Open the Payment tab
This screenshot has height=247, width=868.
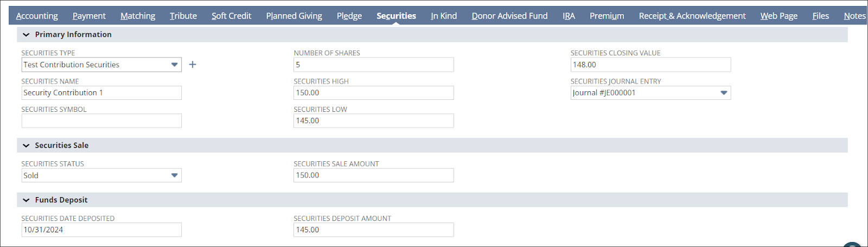pyautogui.click(x=89, y=16)
